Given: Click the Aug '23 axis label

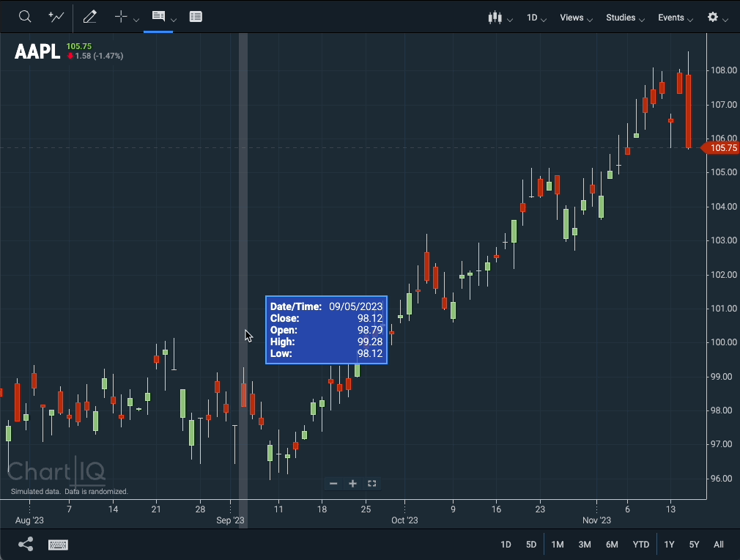Looking at the screenshot, I should click(29, 520).
